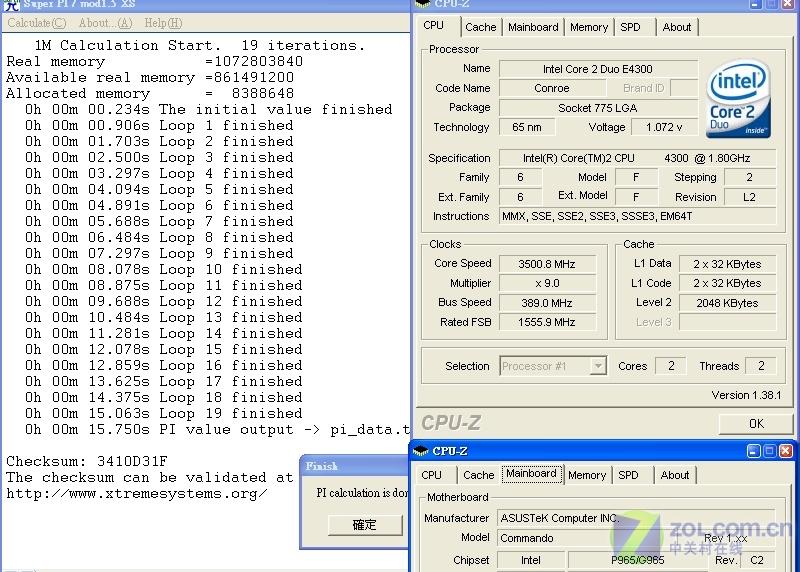Click the 'Version 1.38.1' text
This screenshot has height=572, width=800.
click(746, 395)
